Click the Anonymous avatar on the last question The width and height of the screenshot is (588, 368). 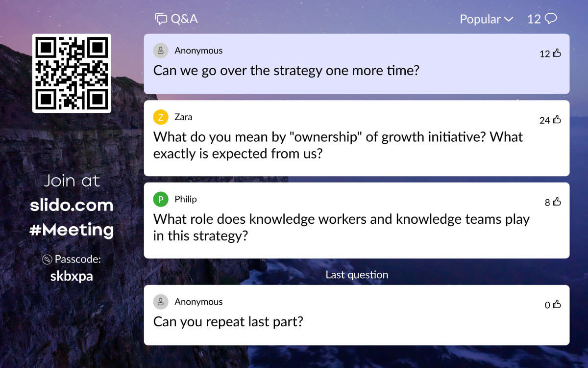161,302
